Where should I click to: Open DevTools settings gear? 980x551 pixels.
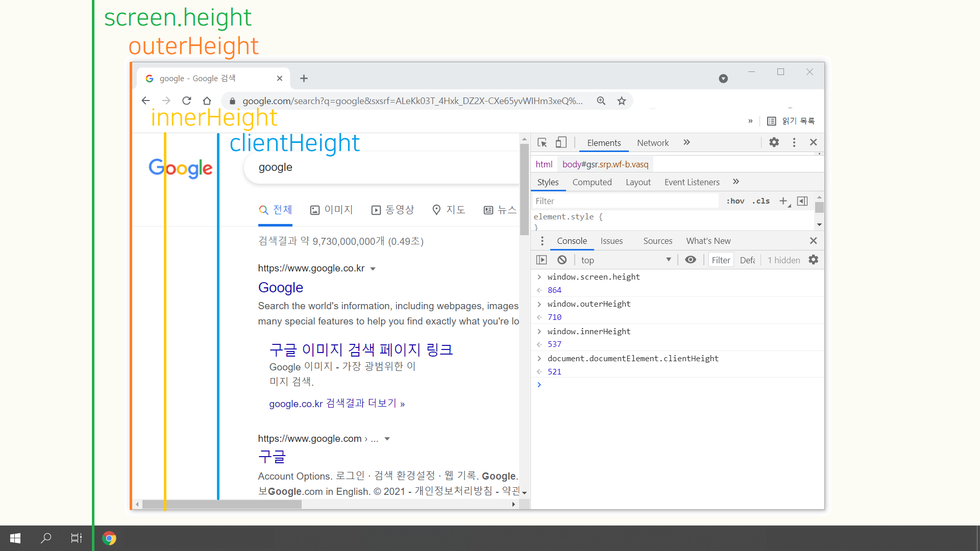point(774,142)
